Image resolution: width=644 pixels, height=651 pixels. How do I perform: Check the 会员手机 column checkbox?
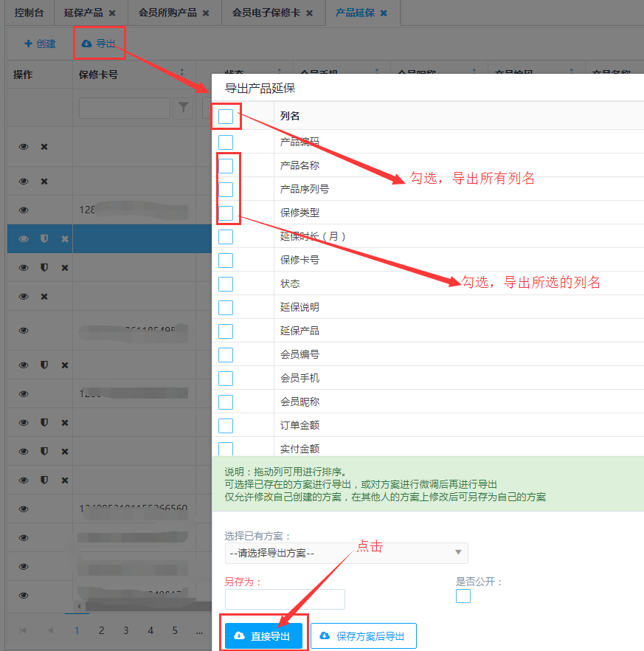226,378
